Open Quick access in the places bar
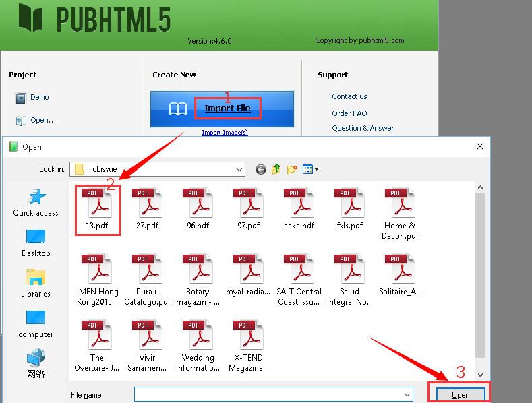 36,203
